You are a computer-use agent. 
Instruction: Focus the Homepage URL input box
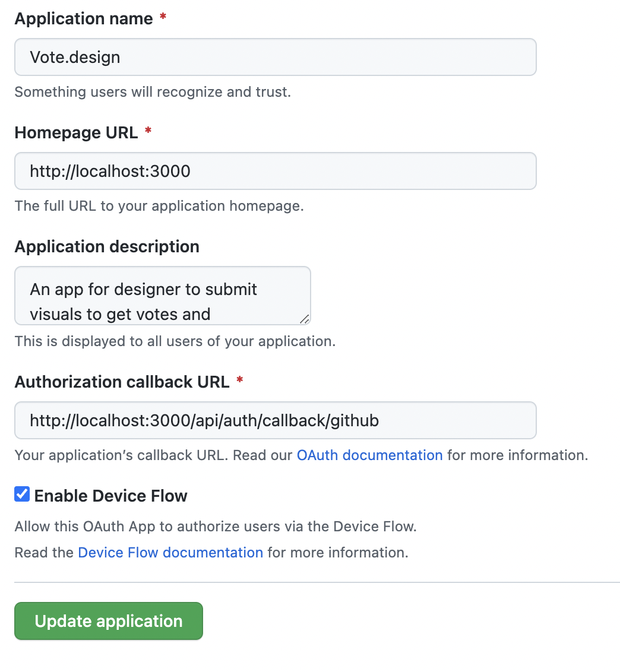275,171
